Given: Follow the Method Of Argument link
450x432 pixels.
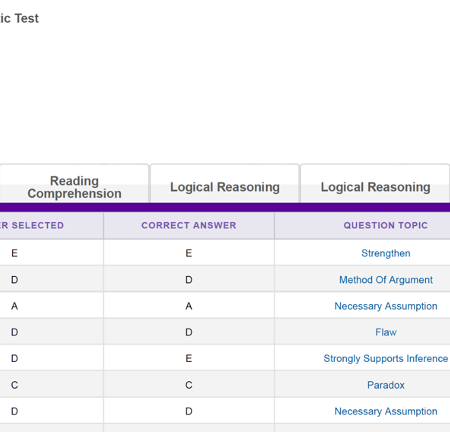Looking at the screenshot, I should [386, 280].
